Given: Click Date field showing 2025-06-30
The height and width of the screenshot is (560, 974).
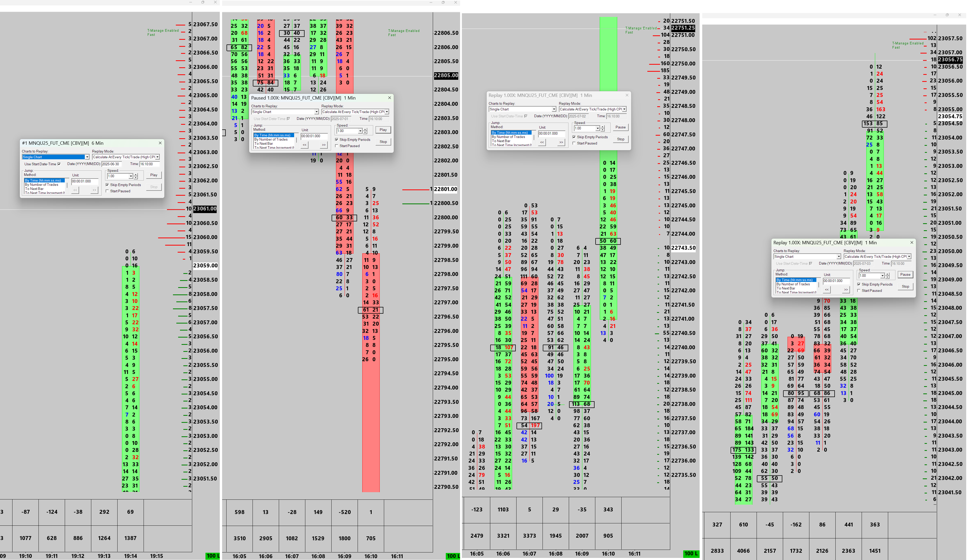Looking at the screenshot, I should click(112, 164).
